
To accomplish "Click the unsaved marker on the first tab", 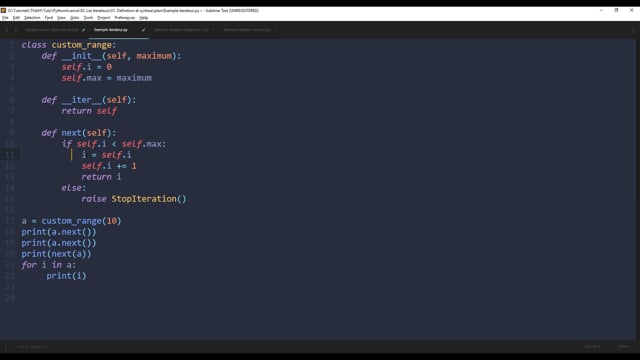I will [x=83, y=30].
